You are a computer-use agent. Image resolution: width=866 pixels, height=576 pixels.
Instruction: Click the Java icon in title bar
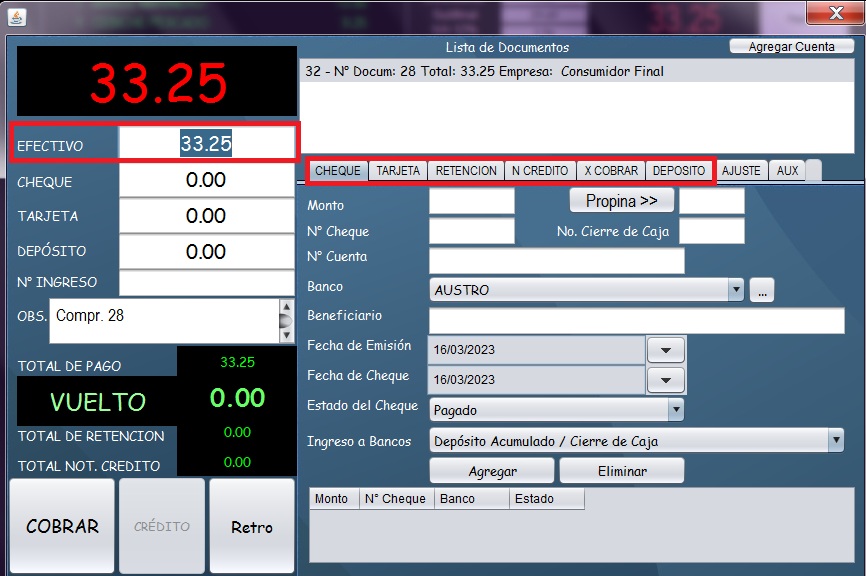18,15
